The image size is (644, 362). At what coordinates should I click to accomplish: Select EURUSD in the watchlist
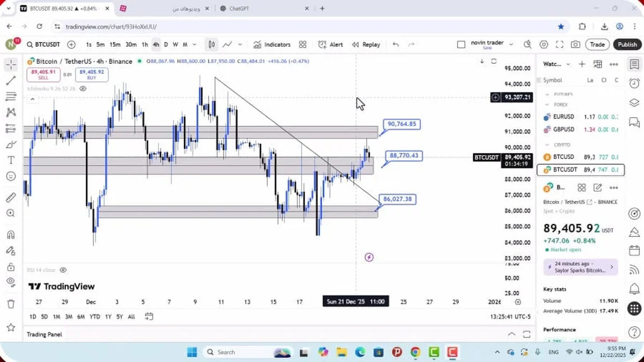point(580,117)
